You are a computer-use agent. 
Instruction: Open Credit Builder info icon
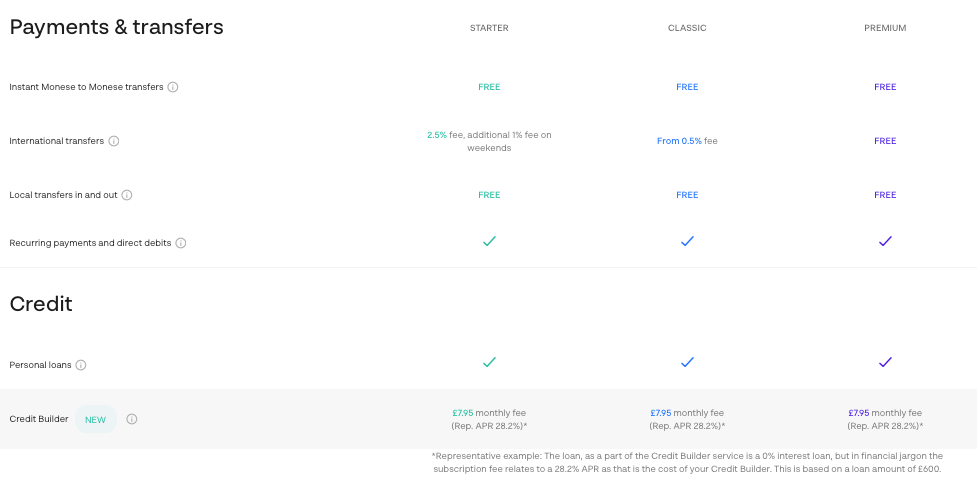[x=131, y=419]
